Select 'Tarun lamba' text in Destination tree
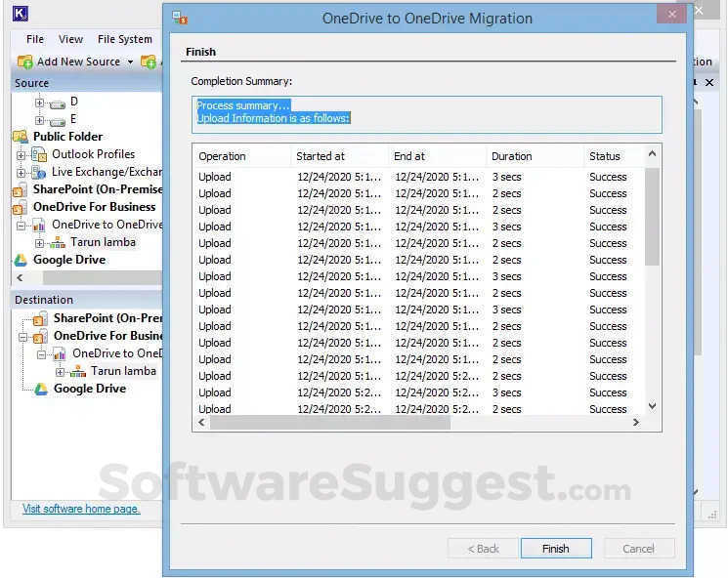The height and width of the screenshot is (578, 728). coord(123,371)
